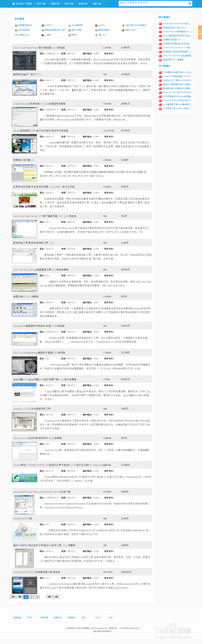Open monthly ranking entry Microsoft Office2007
The image size is (202, 644).
[177, 93]
